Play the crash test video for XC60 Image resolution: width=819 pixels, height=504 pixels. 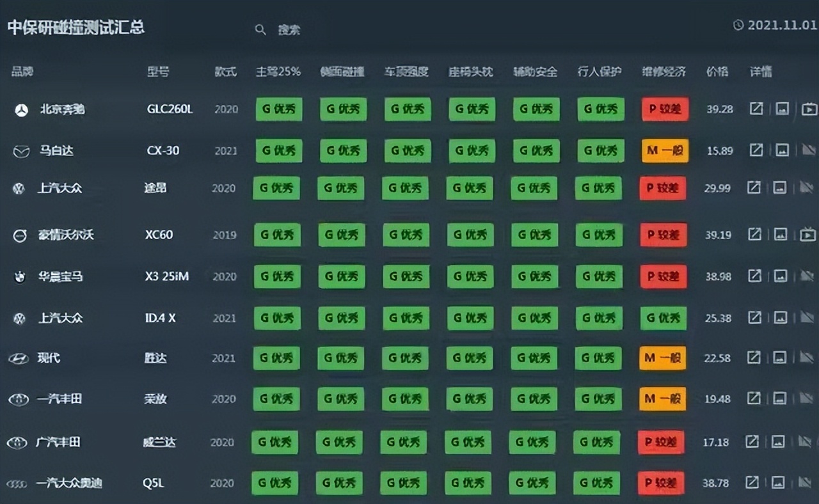click(808, 235)
